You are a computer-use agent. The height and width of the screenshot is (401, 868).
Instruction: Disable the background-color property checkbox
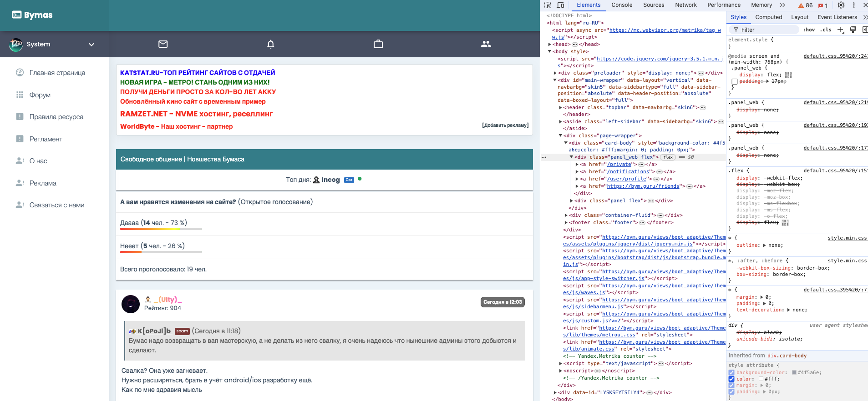[731, 372]
